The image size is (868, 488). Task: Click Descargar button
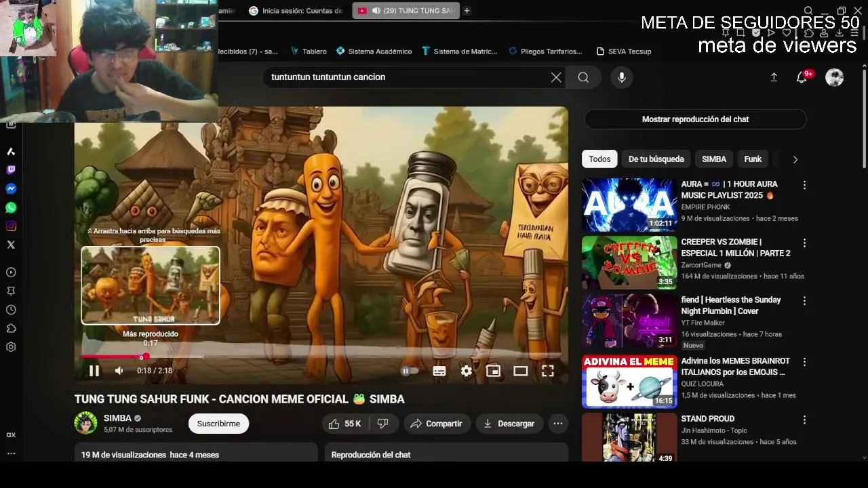[x=509, y=424]
